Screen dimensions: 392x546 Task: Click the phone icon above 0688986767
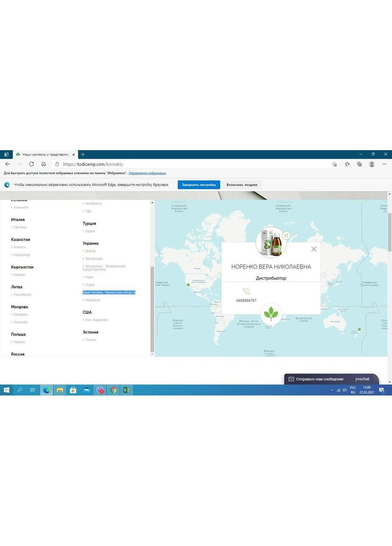(x=246, y=291)
